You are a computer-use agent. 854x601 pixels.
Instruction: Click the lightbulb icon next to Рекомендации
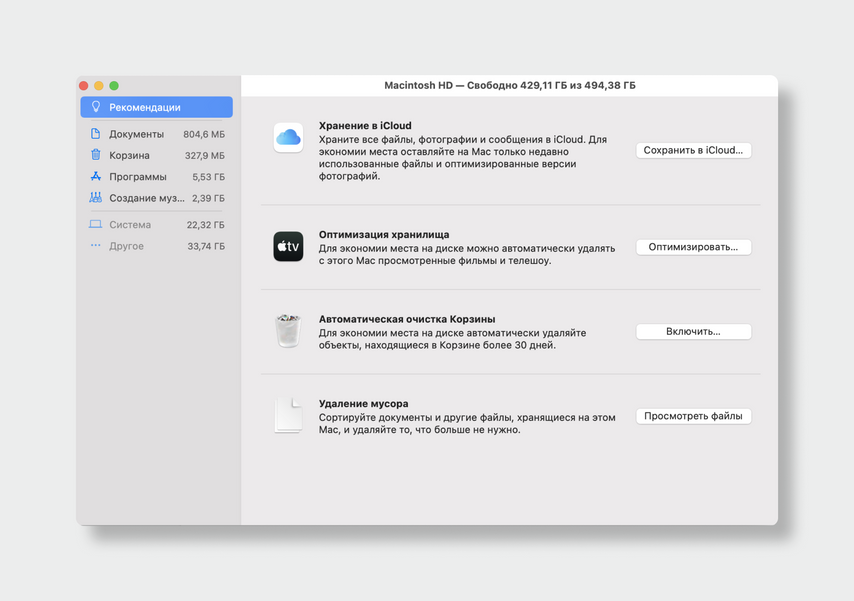tap(96, 107)
